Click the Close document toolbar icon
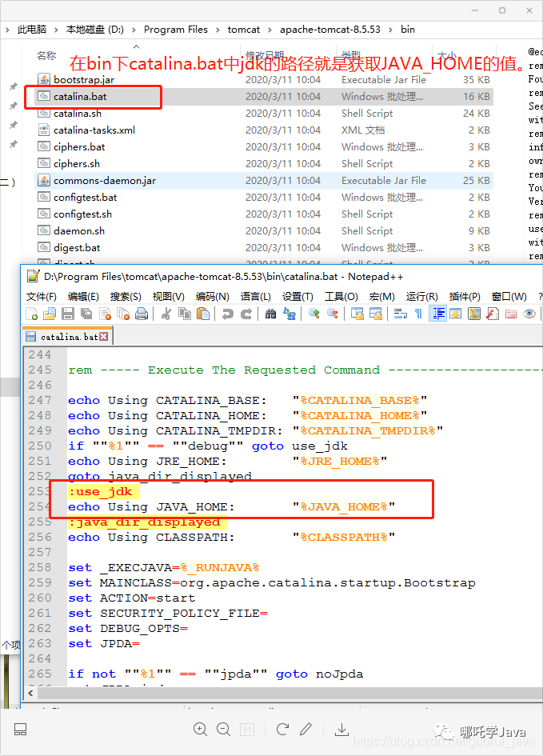Viewport: 543px width, 756px height. pos(105,314)
